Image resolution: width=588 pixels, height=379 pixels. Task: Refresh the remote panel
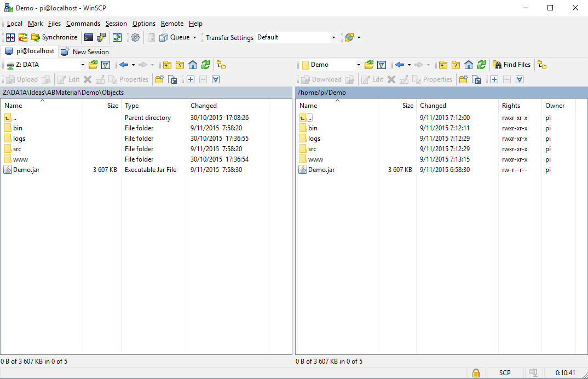coord(481,65)
